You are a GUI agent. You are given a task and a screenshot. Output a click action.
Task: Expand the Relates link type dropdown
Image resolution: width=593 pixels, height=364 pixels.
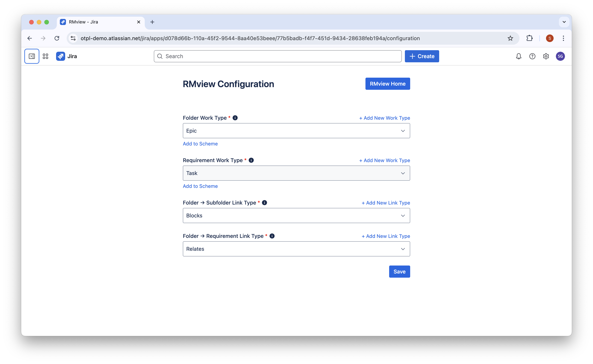click(296, 249)
